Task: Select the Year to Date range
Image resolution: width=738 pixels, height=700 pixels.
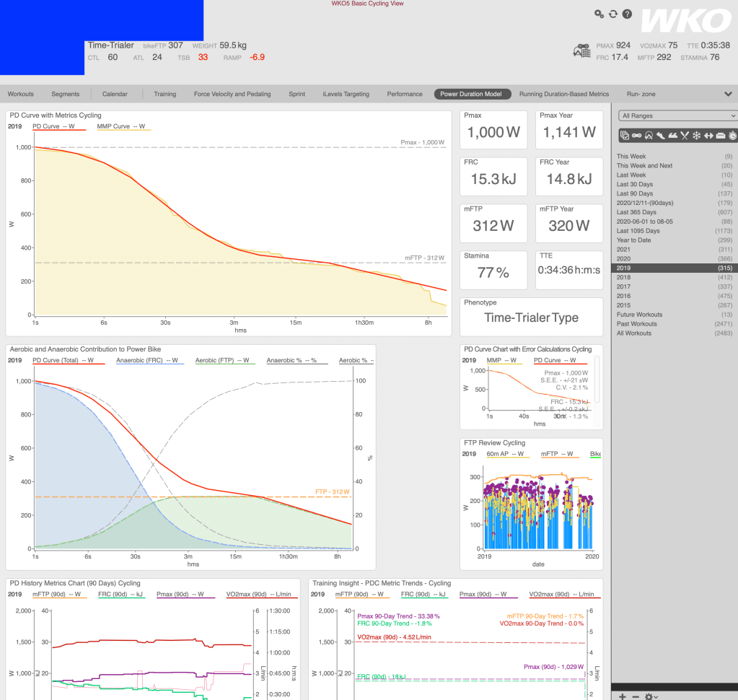Action: 633,240
